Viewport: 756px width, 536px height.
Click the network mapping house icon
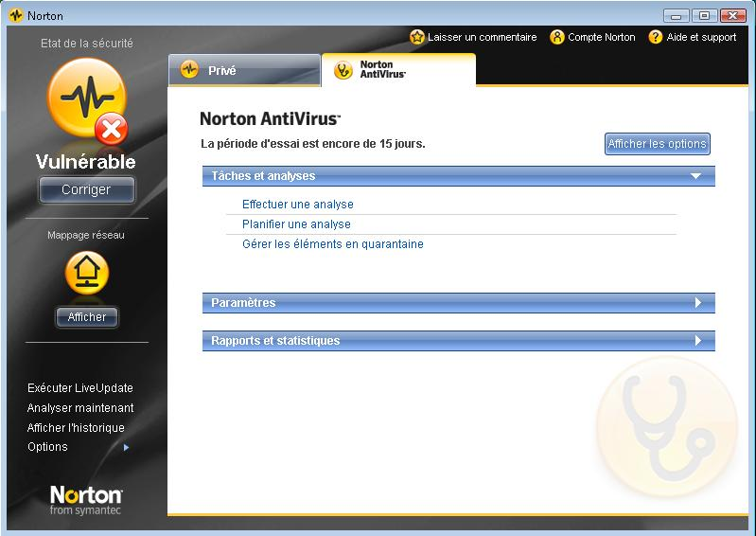coord(86,274)
